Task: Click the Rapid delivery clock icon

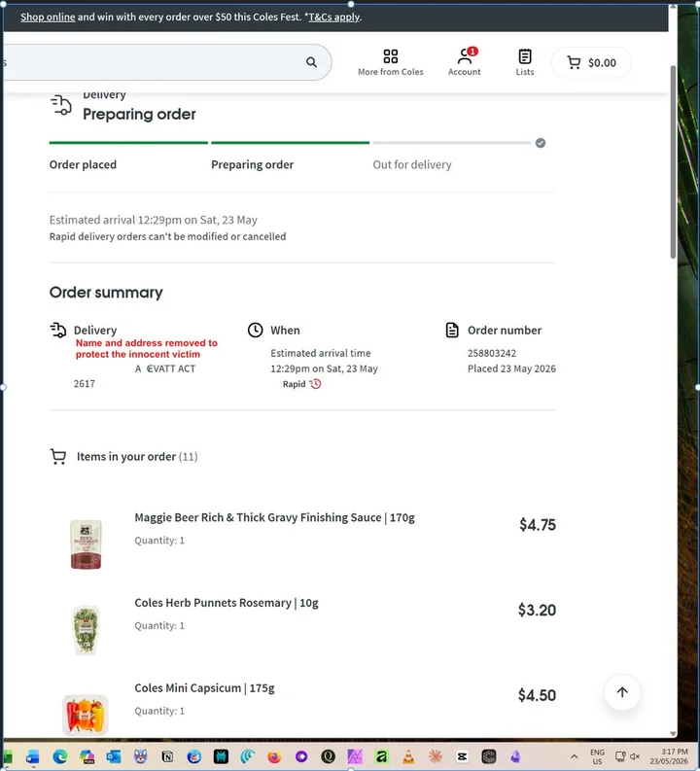Action: pos(315,384)
